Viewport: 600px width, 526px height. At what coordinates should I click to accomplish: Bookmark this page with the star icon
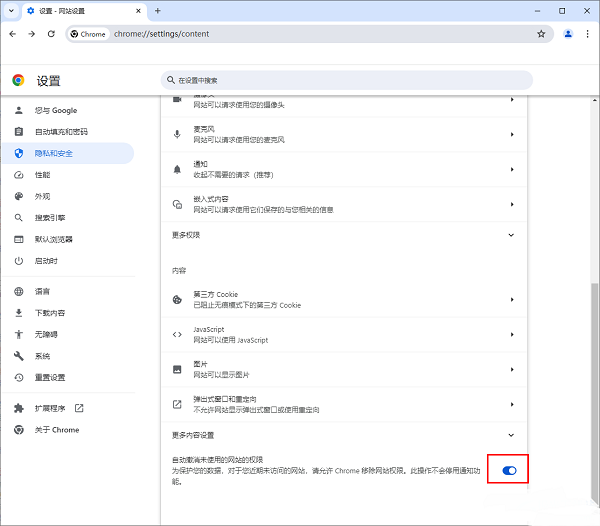(541, 34)
